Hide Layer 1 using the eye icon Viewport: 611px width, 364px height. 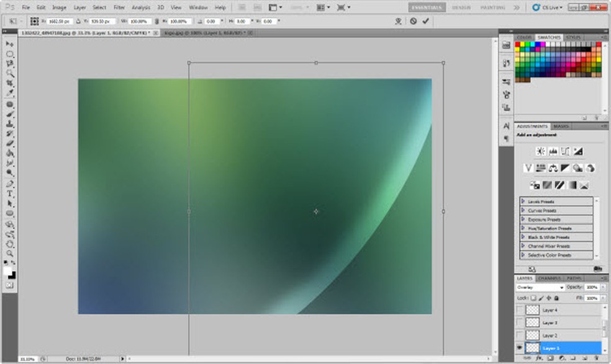click(520, 348)
